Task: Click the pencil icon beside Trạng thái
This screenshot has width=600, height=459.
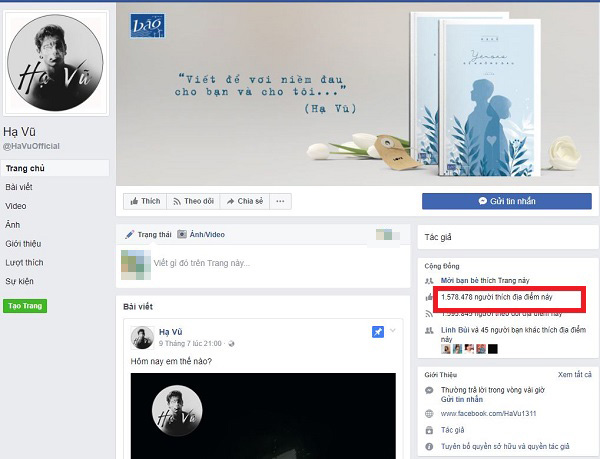Action: tap(130, 234)
